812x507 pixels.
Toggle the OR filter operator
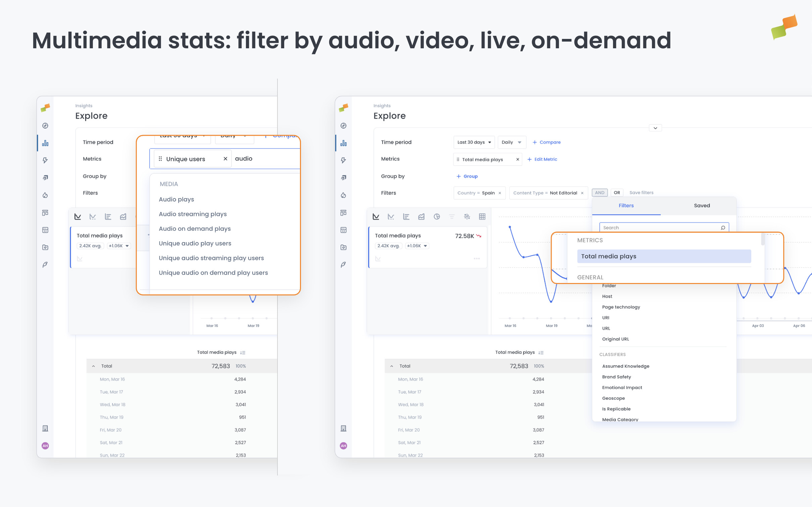(617, 192)
